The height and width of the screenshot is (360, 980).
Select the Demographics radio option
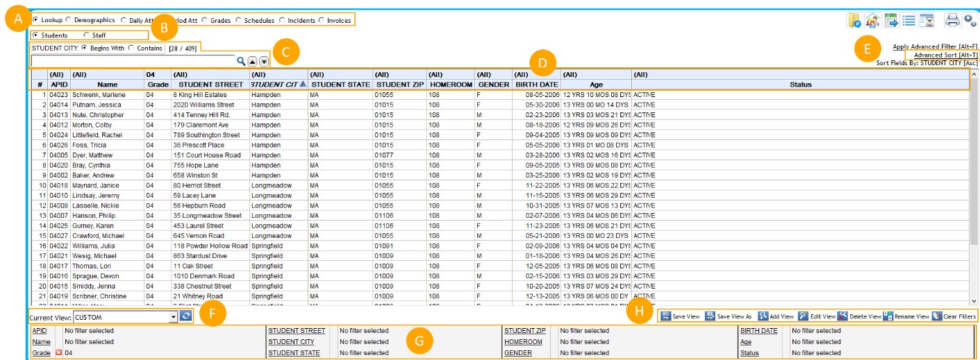69,20
